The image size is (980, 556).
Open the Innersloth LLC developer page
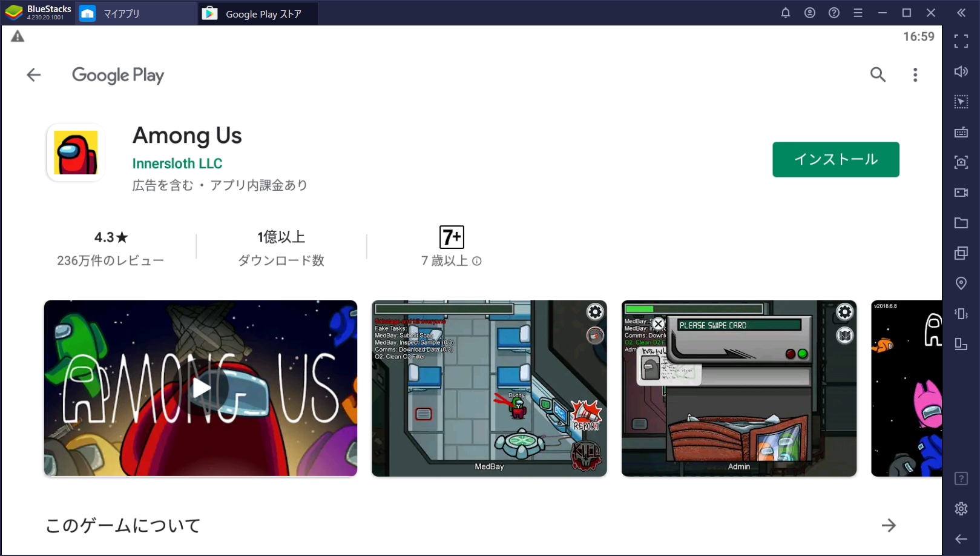tap(177, 164)
